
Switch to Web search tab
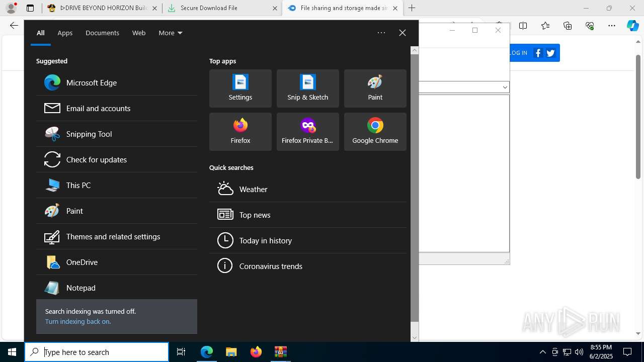(x=139, y=33)
